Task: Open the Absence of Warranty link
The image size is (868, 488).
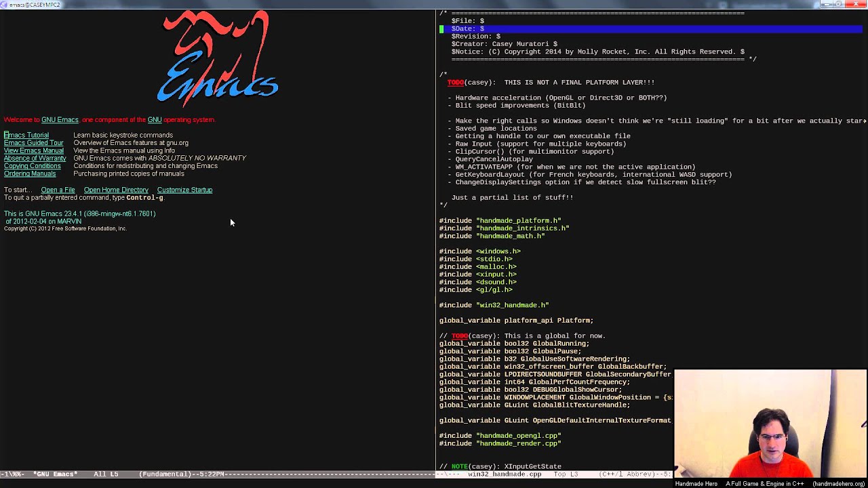Action: pos(35,158)
